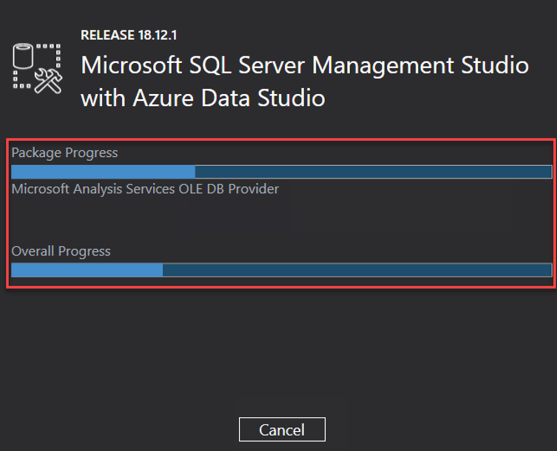This screenshot has width=557, height=451.
Task: Click the word "Azure" in the heading
Action: pos(163,98)
